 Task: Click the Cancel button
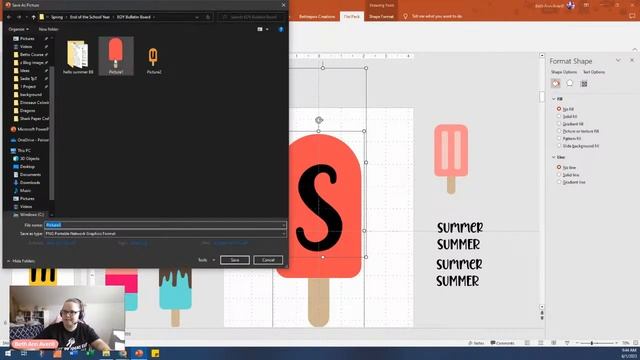click(x=268, y=260)
